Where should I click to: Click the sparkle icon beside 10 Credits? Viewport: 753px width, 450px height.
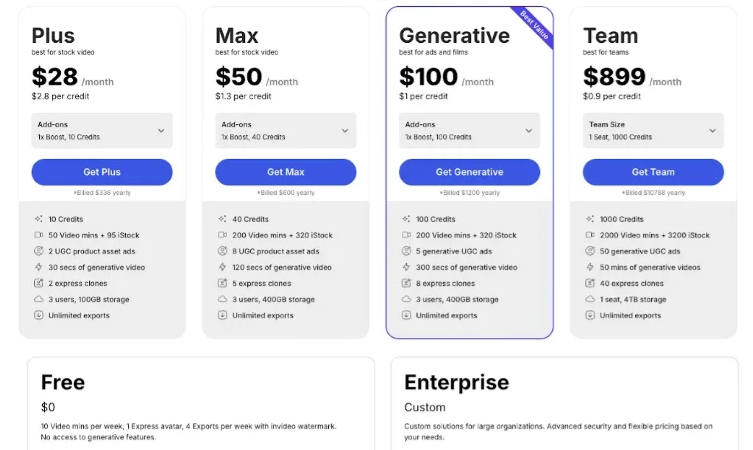(x=38, y=219)
